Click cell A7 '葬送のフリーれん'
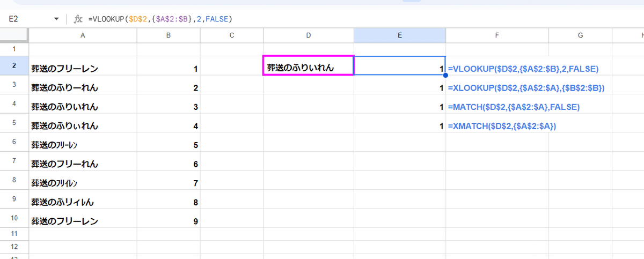This screenshot has height=259, width=644. tap(83, 161)
